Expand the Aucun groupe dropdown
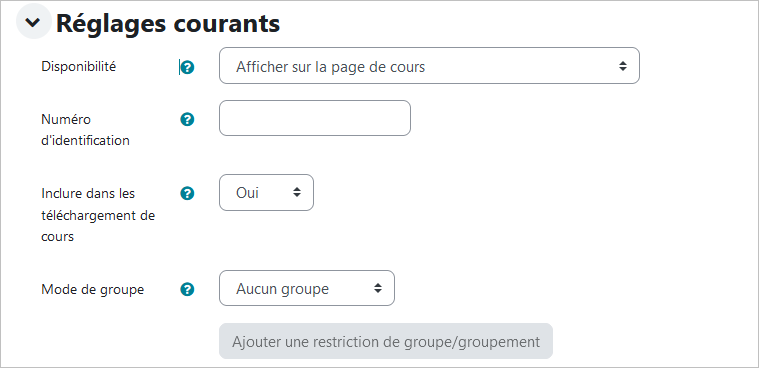The width and height of the screenshot is (759, 368). click(x=307, y=288)
